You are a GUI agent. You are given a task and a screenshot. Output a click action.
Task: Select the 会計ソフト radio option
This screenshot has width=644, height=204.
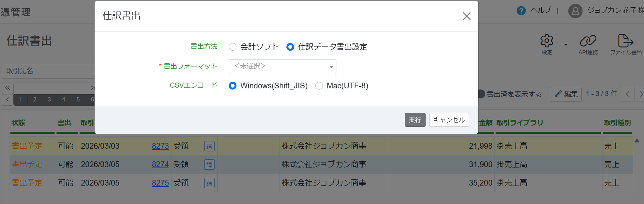pos(233,47)
